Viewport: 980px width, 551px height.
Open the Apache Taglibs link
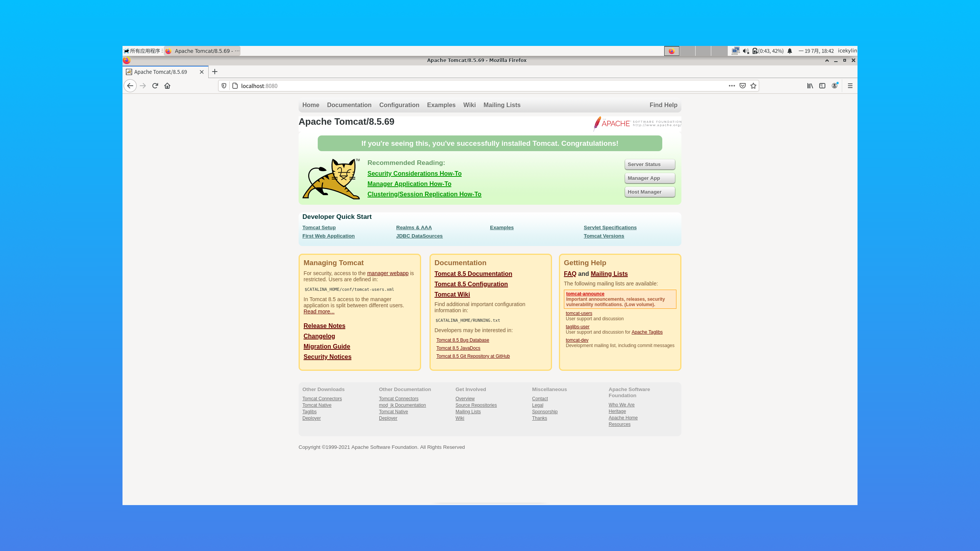[x=647, y=332]
